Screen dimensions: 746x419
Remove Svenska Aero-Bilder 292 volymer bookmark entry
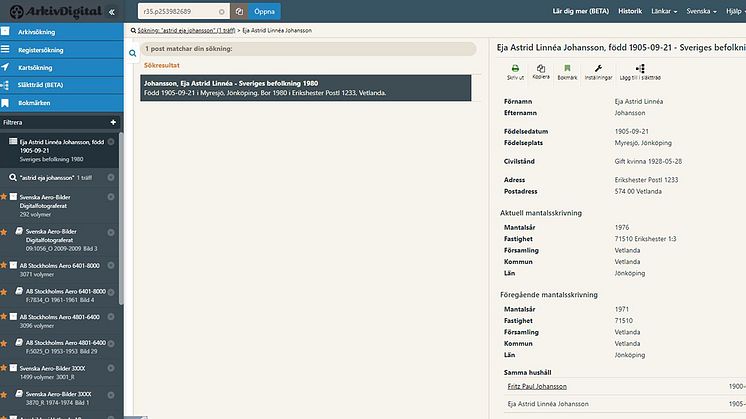111,197
